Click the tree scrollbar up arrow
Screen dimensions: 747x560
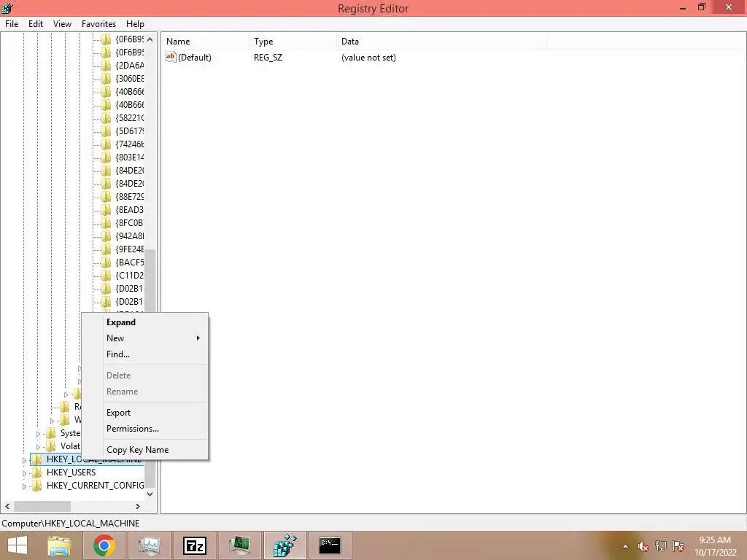tap(150, 39)
